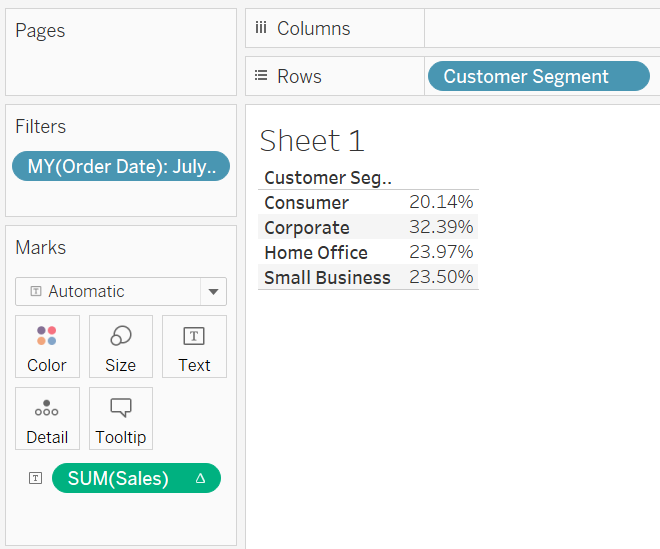The height and width of the screenshot is (549, 660).
Task: Select the MY(Order Date) filter pill
Action: 121,166
